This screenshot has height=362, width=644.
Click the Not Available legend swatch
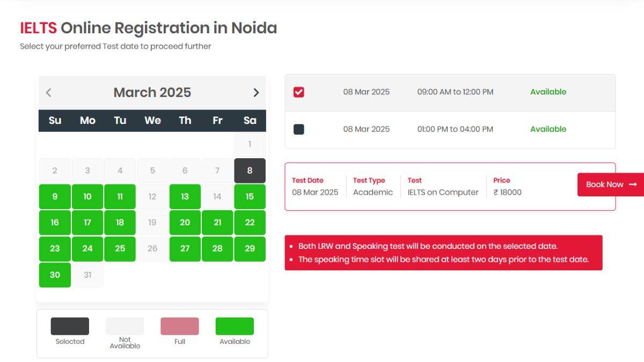(125, 326)
